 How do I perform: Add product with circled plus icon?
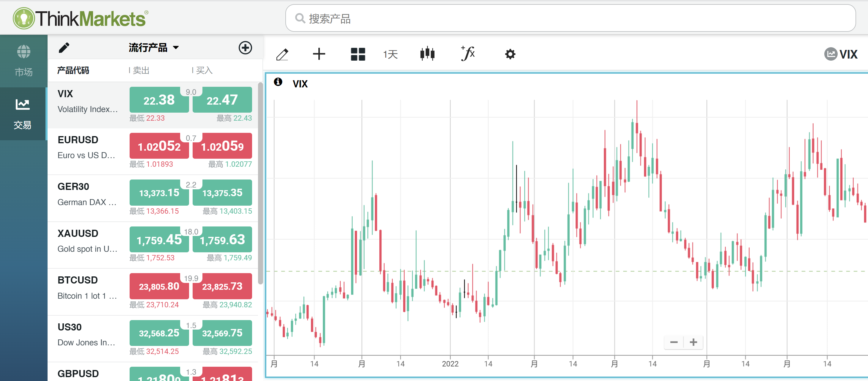click(x=245, y=48)
